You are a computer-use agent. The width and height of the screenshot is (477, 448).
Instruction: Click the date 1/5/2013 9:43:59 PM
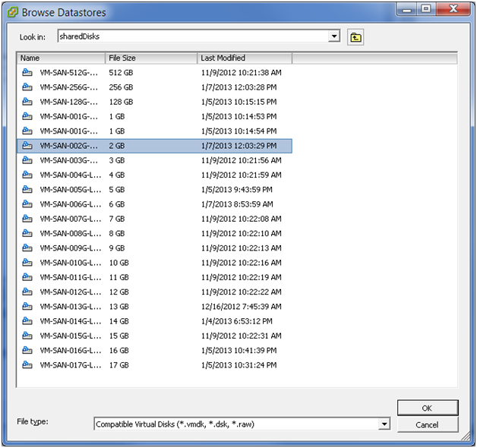(237, 190)
